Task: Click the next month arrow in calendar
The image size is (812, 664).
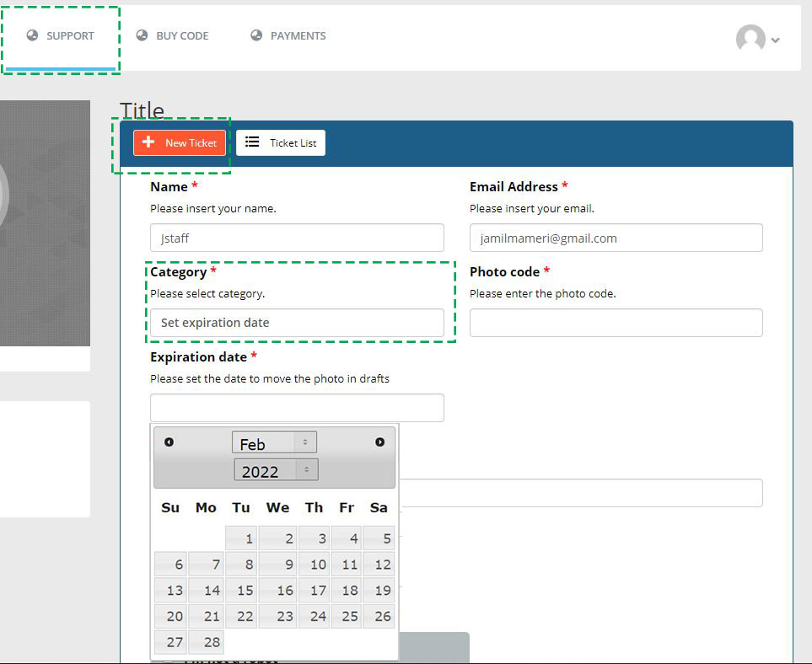Action: click(379, 442)
